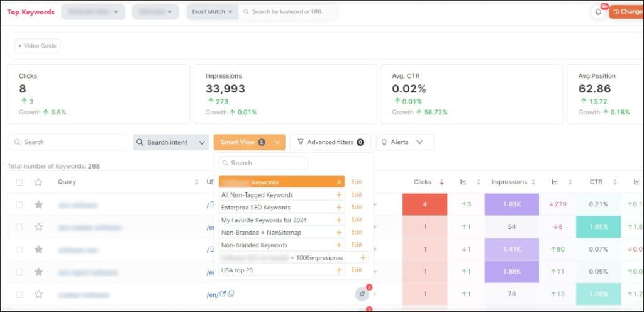This screenshot has height=312, width=644.
Task: Click the plus icon for 1000impresiones view
Action: (363, 258)
